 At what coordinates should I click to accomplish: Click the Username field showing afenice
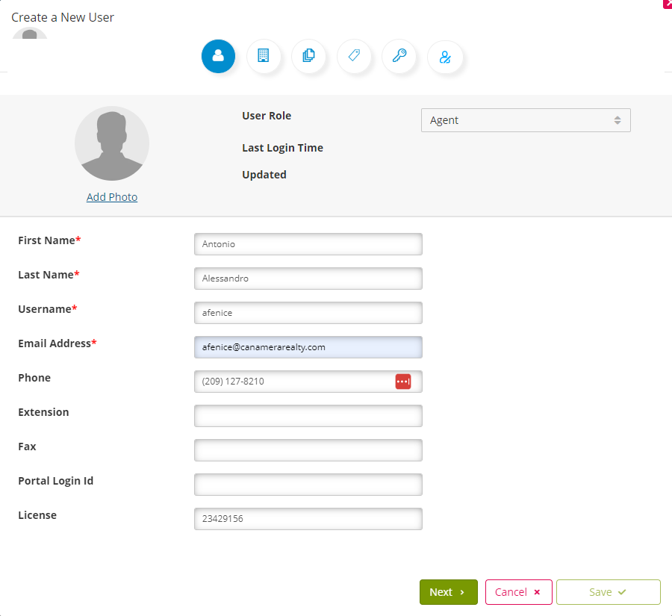coord(308,312)
